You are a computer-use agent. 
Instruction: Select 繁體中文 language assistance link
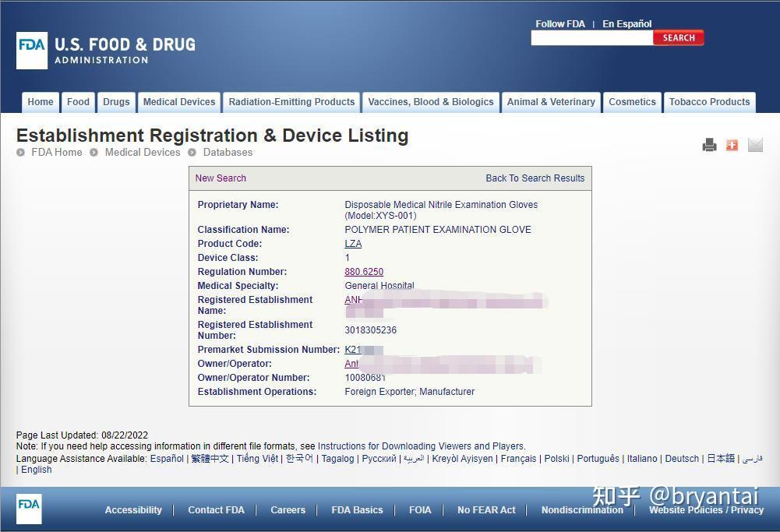[x=210, y=459]
